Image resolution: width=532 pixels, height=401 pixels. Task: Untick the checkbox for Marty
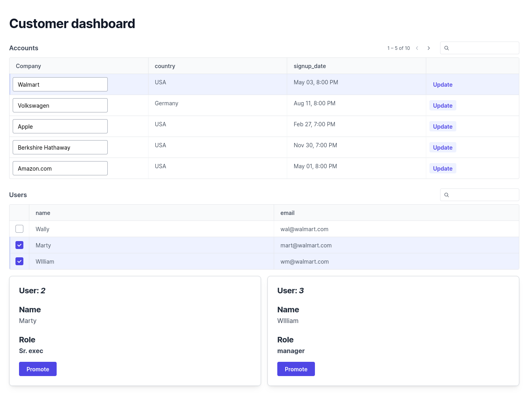tap(19, 245)
